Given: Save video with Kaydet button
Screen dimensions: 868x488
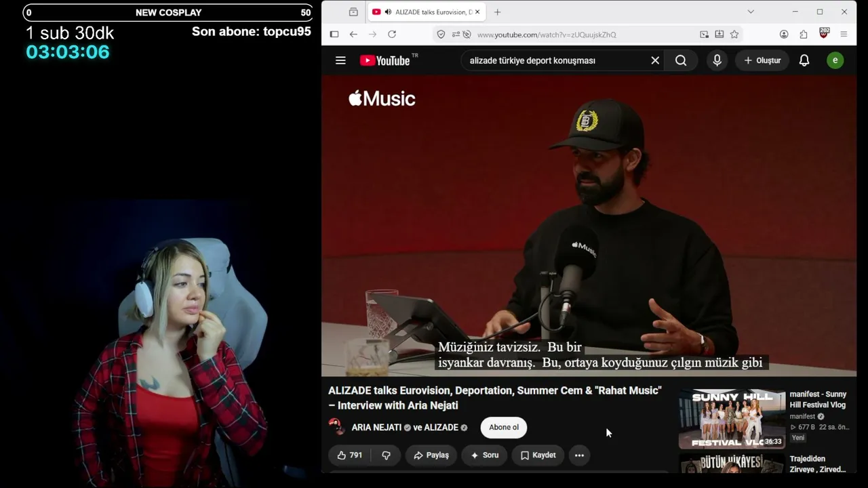Looking at the screenshot, I should click(x=538, y=455).
